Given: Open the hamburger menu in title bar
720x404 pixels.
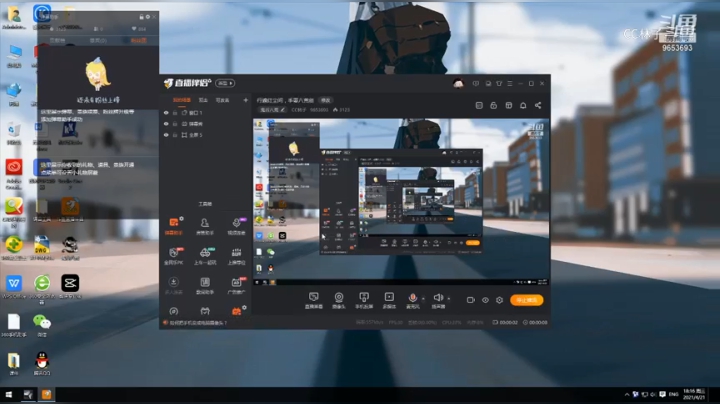Looking at the screenshot, I should click(510, 84).
